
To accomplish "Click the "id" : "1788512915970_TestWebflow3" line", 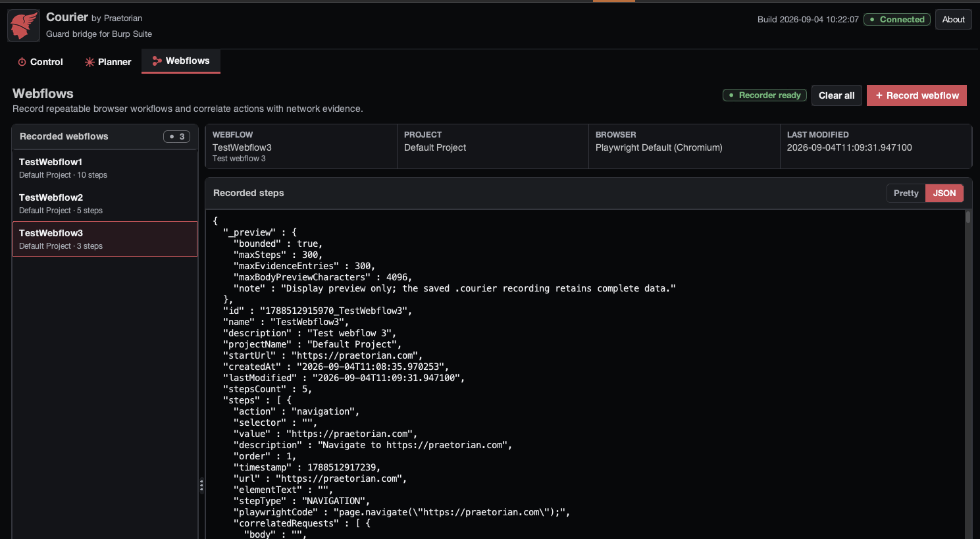I will pos(317,311).
